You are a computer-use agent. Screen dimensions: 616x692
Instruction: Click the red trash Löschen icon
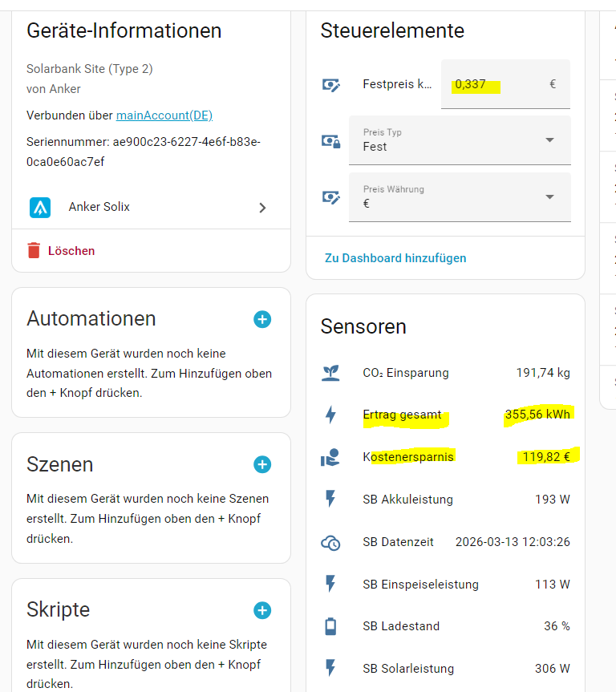click(34, 251)
